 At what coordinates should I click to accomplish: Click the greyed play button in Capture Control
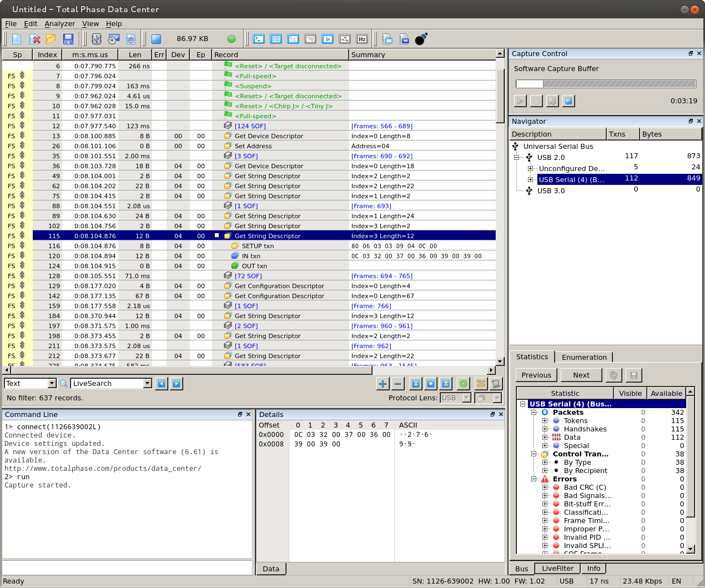[x=520, y=101]
